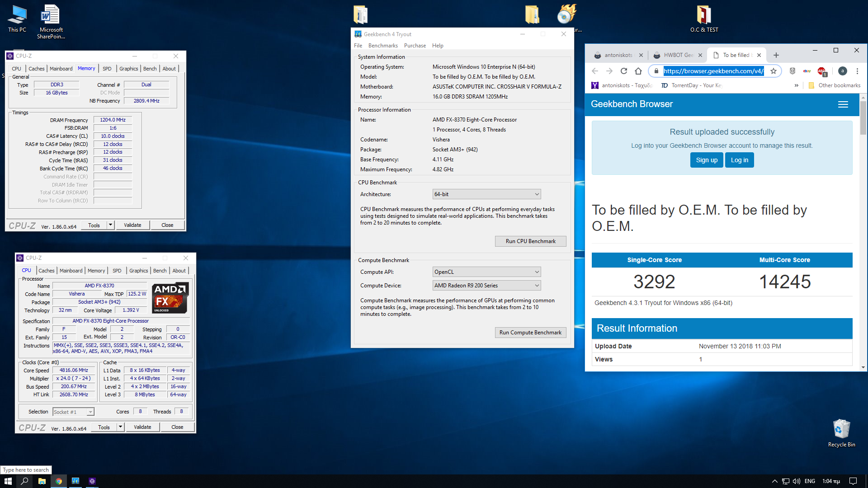
Task: Open the TorrentDay bookmark
Action: tap(691, 85)
